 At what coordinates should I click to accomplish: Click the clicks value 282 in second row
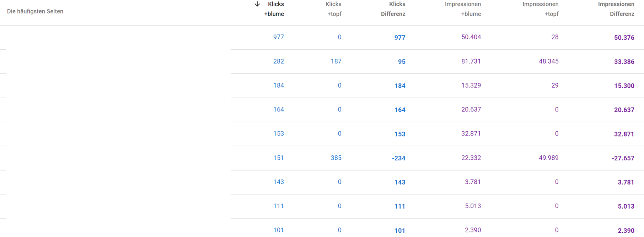point(279,61)
